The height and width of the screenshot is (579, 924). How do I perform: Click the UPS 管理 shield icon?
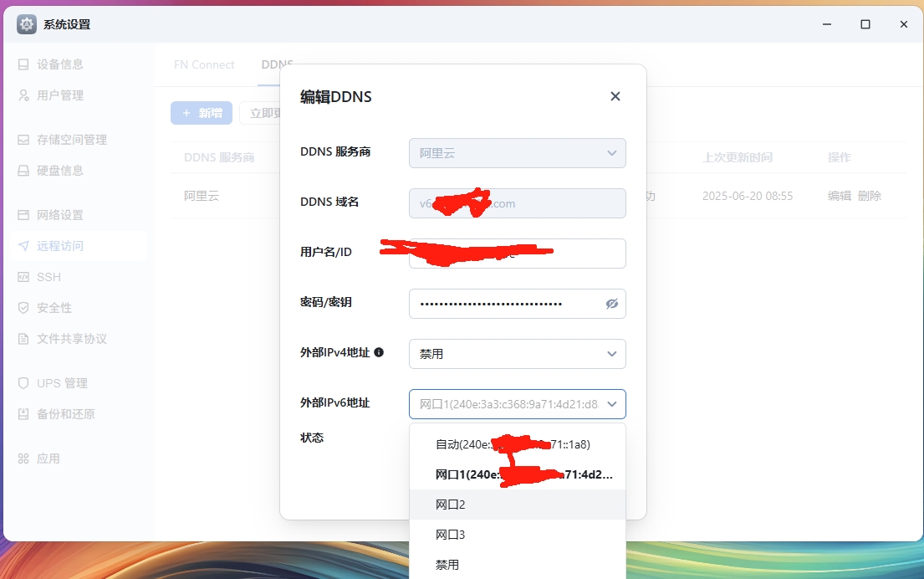coord(23,383)
